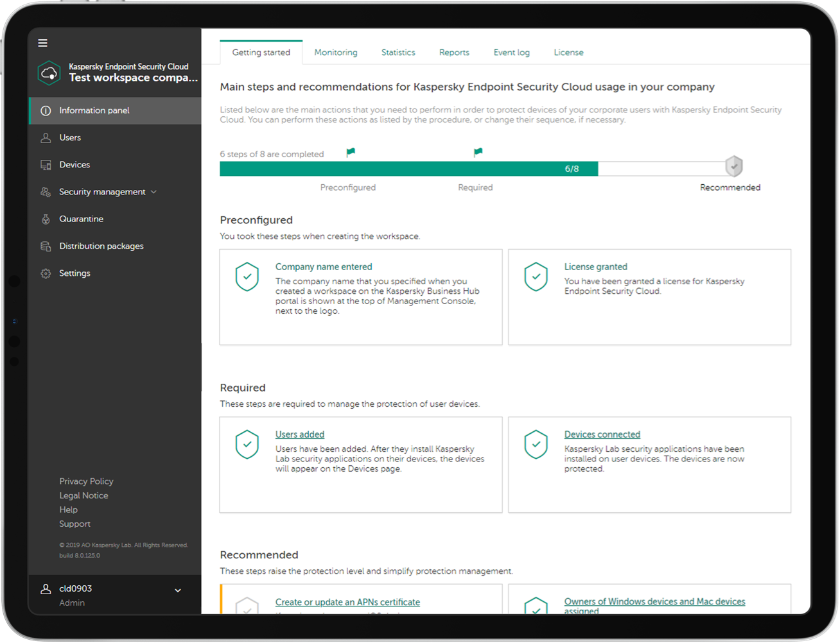
Task: Click the Recommended shield milestone icon
Action: click(733, 167)
